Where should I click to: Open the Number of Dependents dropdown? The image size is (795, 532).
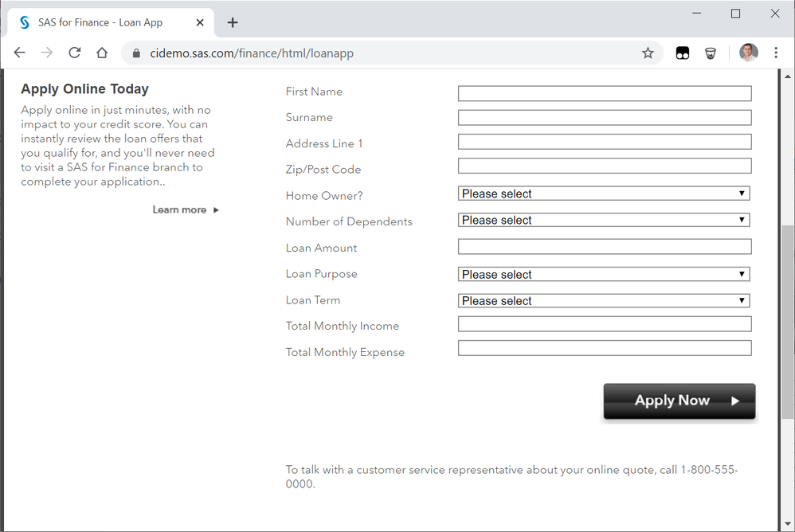(x=605, y=220)
